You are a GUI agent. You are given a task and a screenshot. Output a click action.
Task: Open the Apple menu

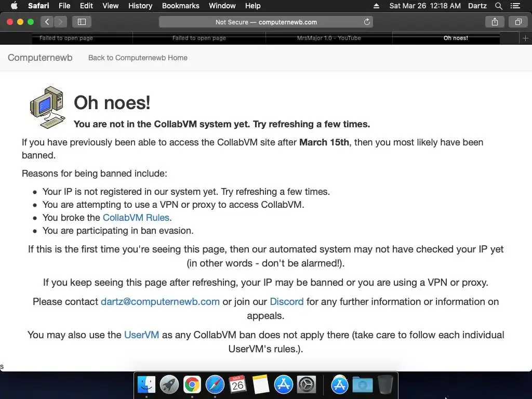[x=14, y=6]
